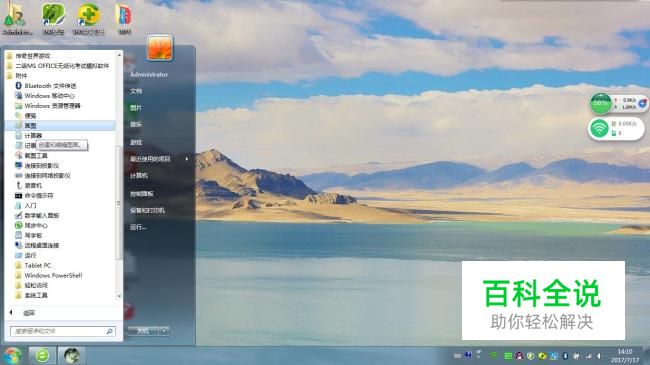Open 游戏 in Start menu
The width and height of the screenshot is (650, 365).
pyautogui.click(x=136, y=142)
